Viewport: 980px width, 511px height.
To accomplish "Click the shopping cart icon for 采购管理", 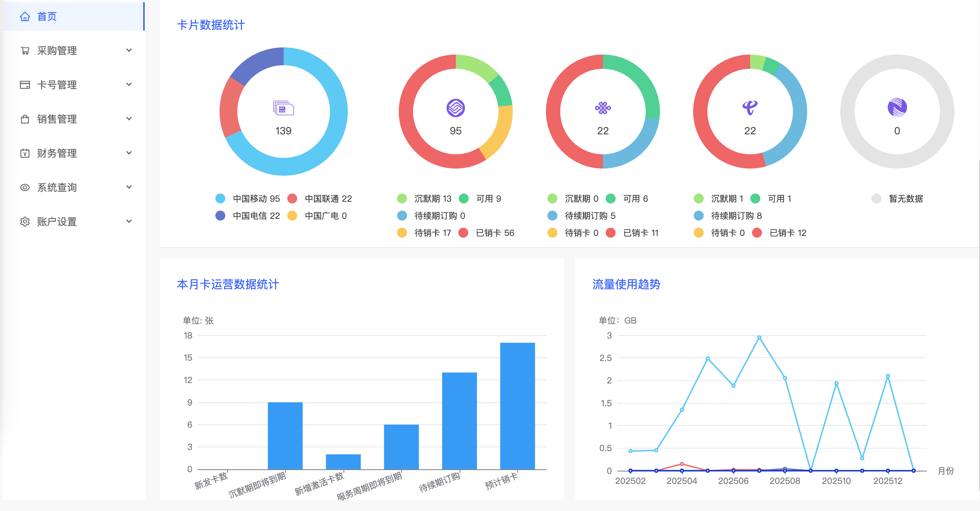I will (25, 51).
